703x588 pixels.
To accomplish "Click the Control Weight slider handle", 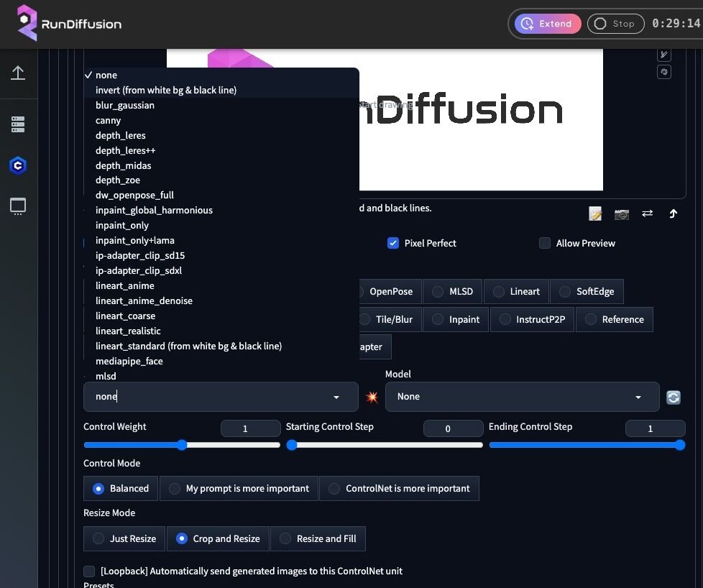I will (x=182, y=445).
